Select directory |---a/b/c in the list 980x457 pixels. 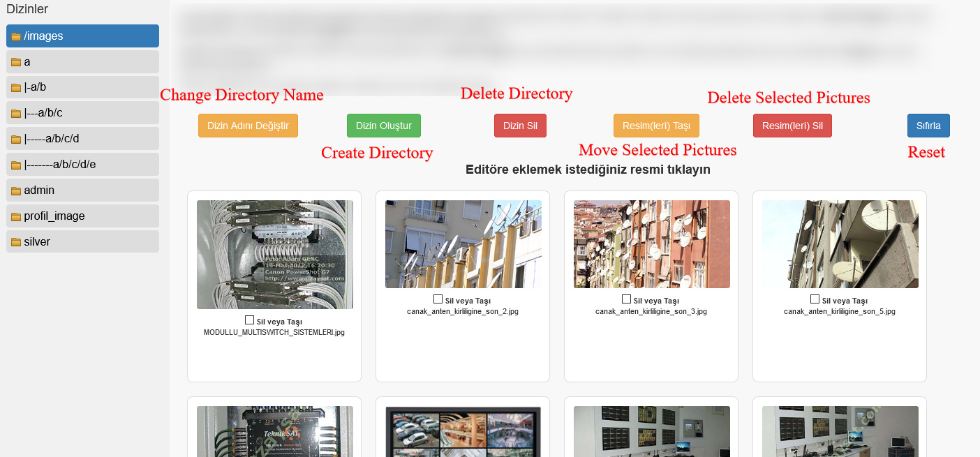(x=82, y=113)
